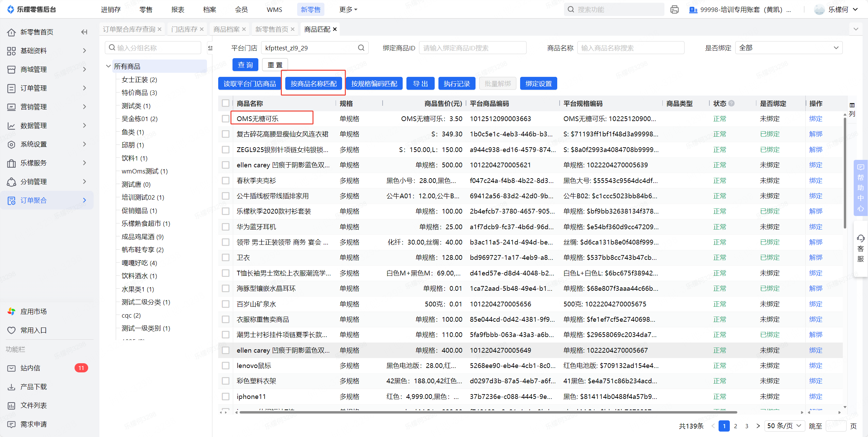Screen dimensions: 868x437
Task: Click the search icon in 平台门店 field
Action: 361,48
